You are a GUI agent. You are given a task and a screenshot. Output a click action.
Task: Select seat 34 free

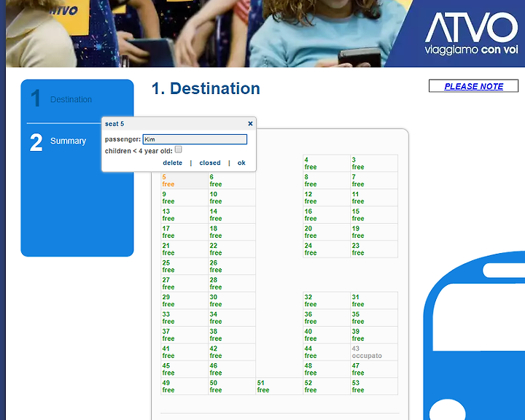coord(232,317)
